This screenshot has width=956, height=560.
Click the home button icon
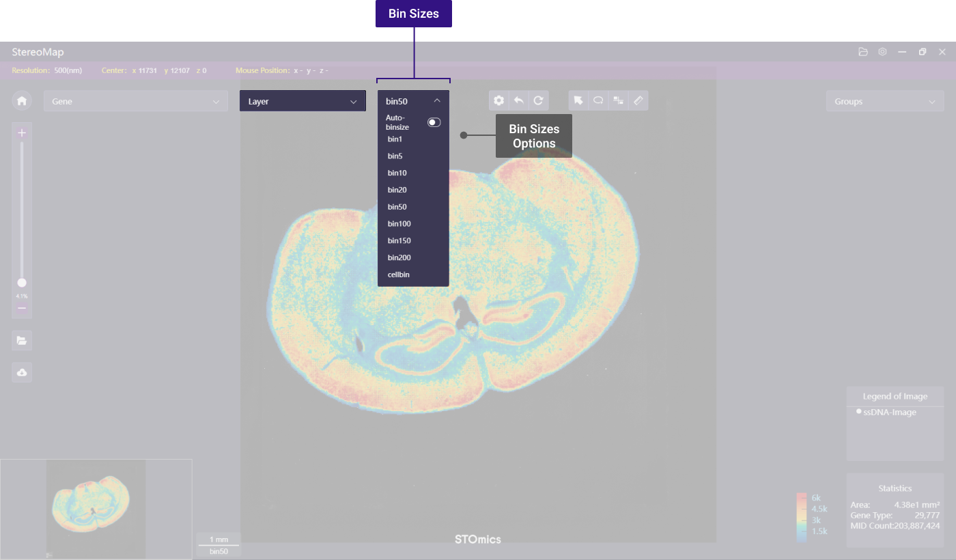pos(22,101)
